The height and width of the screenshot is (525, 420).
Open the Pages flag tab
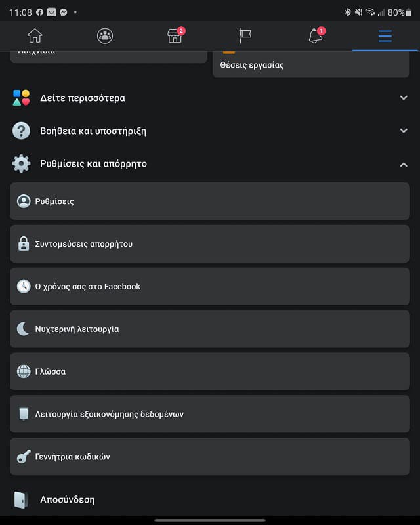click(x=245, y=36)
